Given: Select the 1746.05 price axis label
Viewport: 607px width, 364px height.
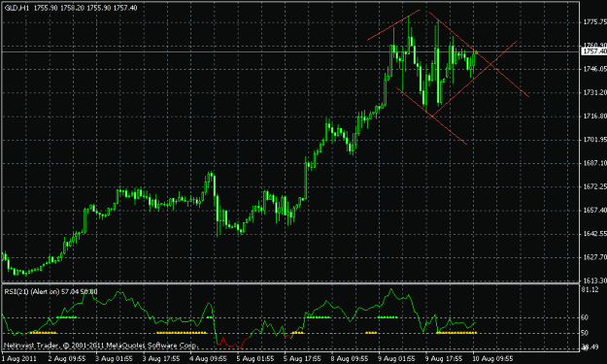Looking at the screenshot, I should (x=595, y=69).
